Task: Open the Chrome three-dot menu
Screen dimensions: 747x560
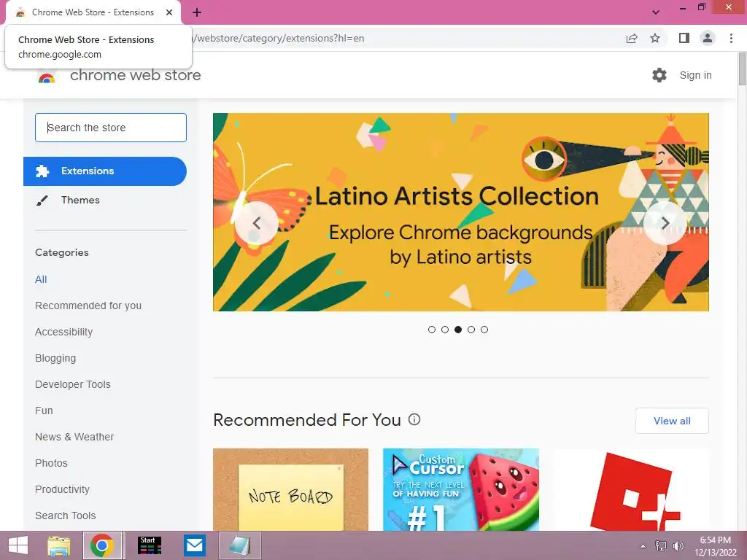Action: [731, 38]
